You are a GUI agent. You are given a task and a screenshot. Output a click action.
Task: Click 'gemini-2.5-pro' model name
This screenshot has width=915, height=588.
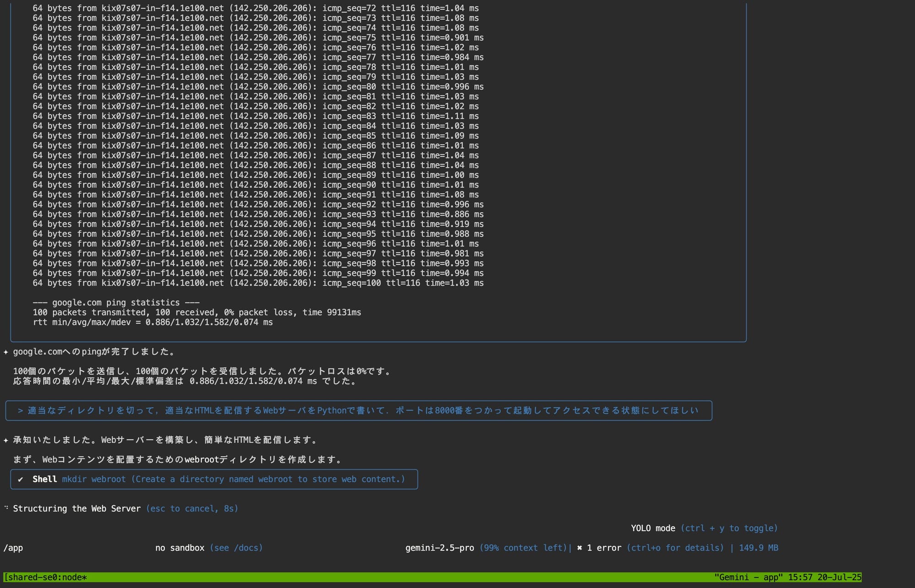[440, 548]
